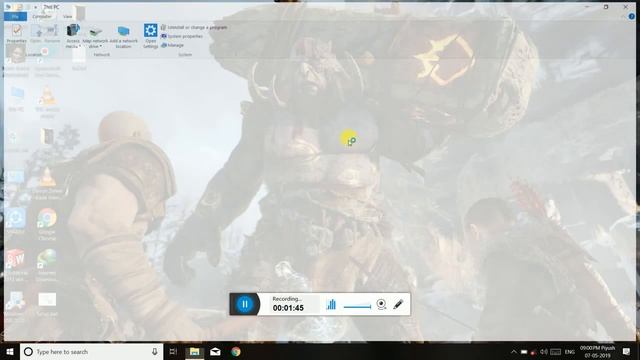Open Task View on the taskbar
This screenshot has width=640, height=360.
coord(173,351)
